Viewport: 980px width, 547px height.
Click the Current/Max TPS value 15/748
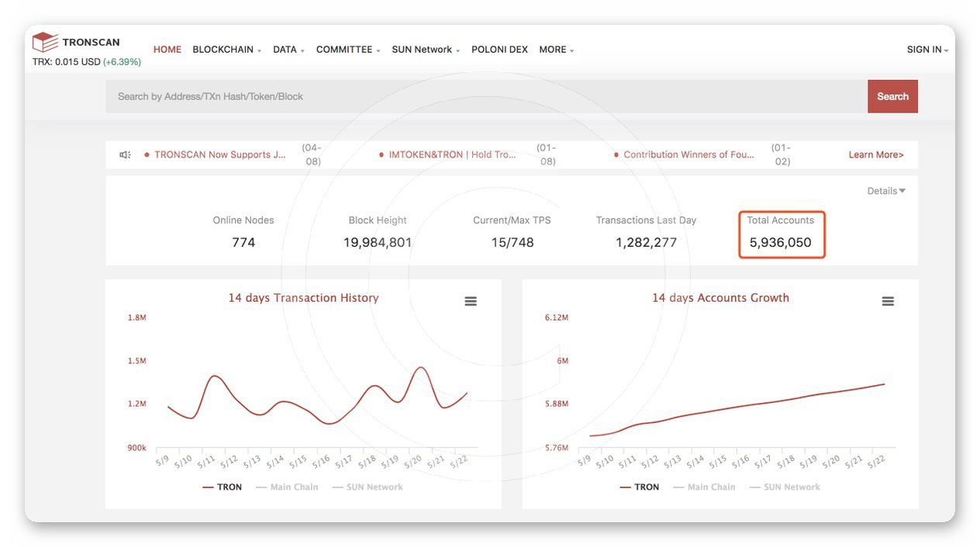coord(512,242)
